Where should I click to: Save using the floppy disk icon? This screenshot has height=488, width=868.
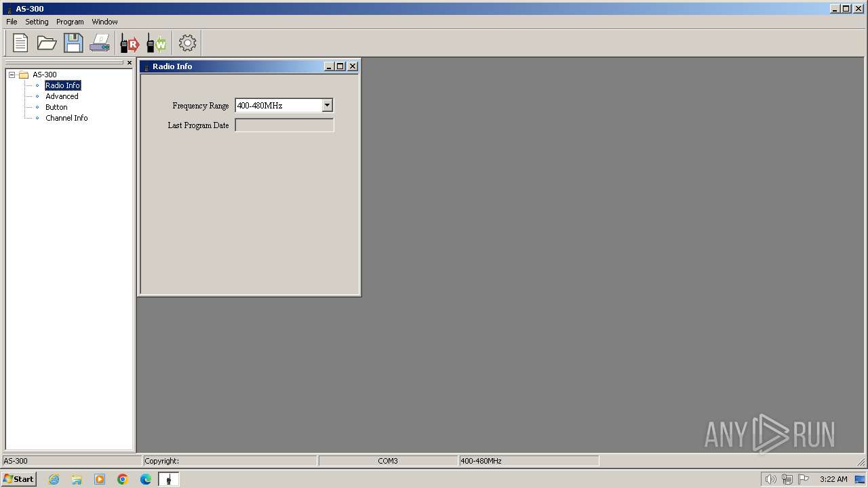click(x=73, y=43)
